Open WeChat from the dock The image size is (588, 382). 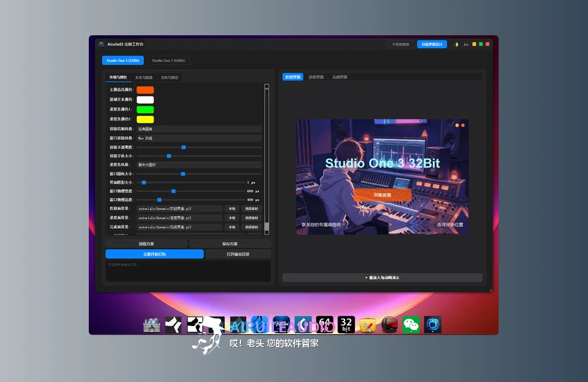pyautogui.click(x=411, y=324)
